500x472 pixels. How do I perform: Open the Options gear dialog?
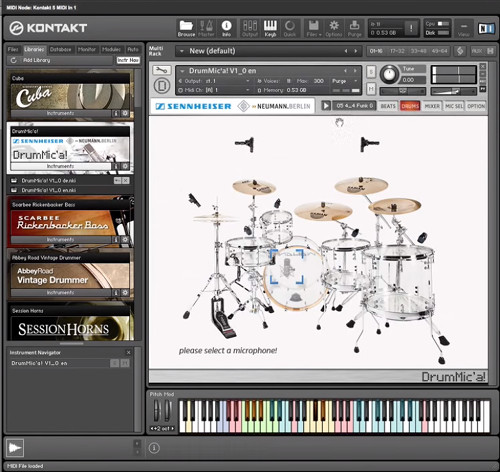pos(334,28)
